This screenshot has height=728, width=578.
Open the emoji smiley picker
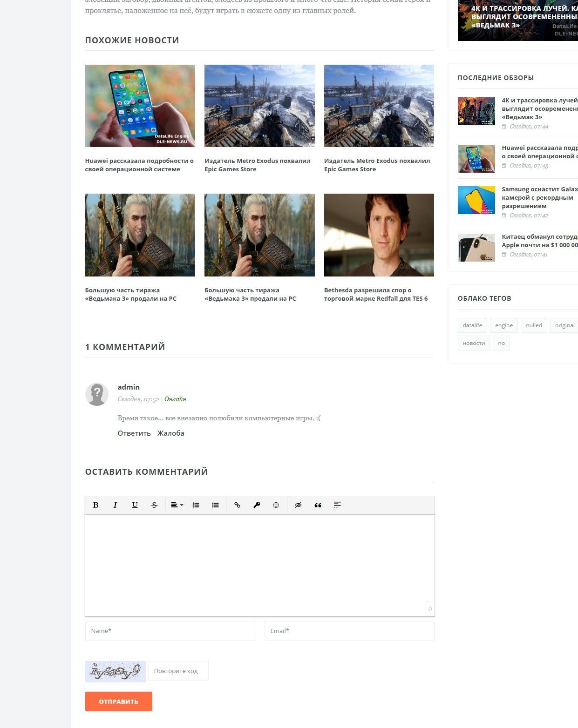click(x=276, y=505)
